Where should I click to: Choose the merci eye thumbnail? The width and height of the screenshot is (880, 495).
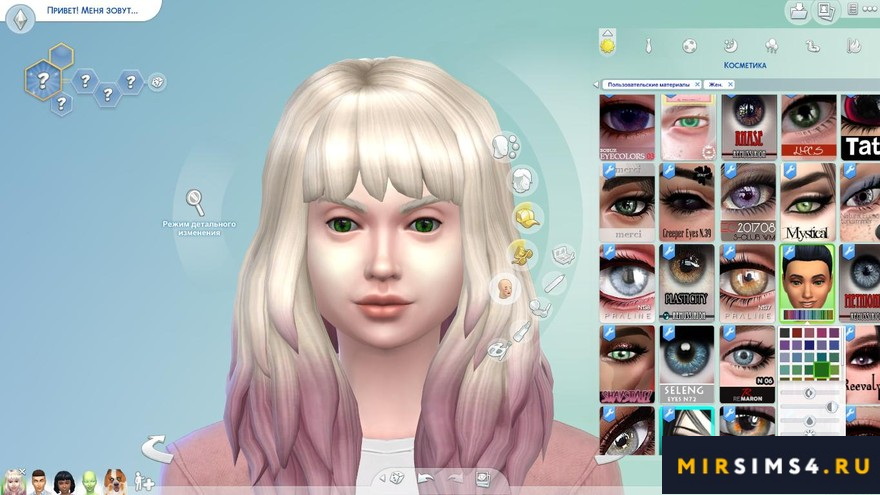coord(627,202)
